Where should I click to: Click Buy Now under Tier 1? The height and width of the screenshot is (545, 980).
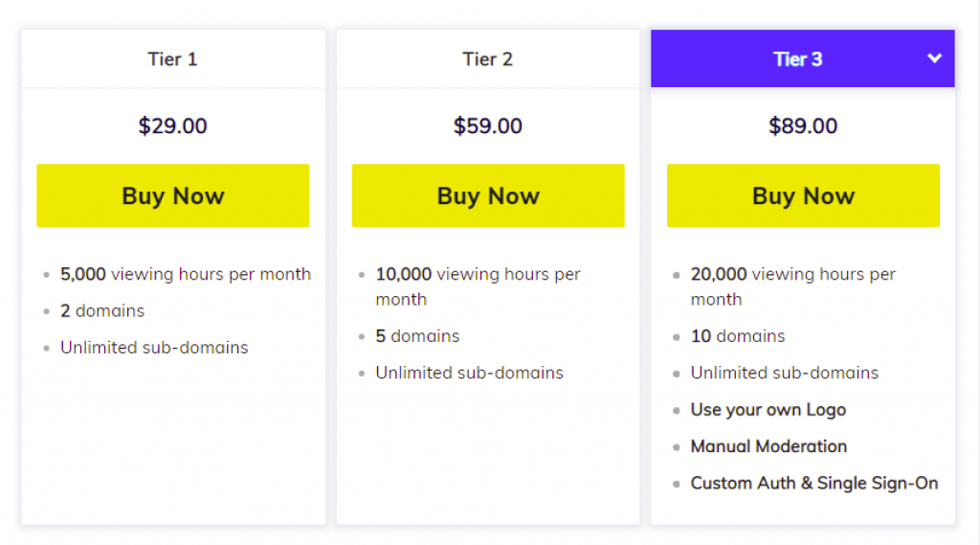(x=173, y=195)
